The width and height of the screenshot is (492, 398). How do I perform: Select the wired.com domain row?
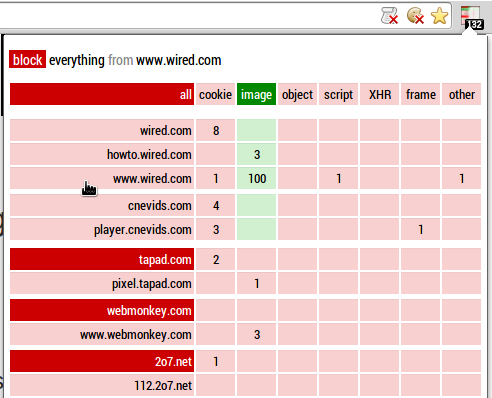102,130
